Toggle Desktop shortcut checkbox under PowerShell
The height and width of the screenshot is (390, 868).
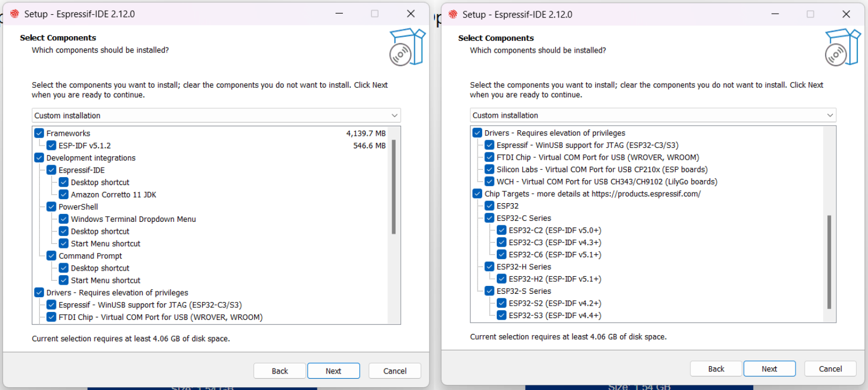coord(64,232)
